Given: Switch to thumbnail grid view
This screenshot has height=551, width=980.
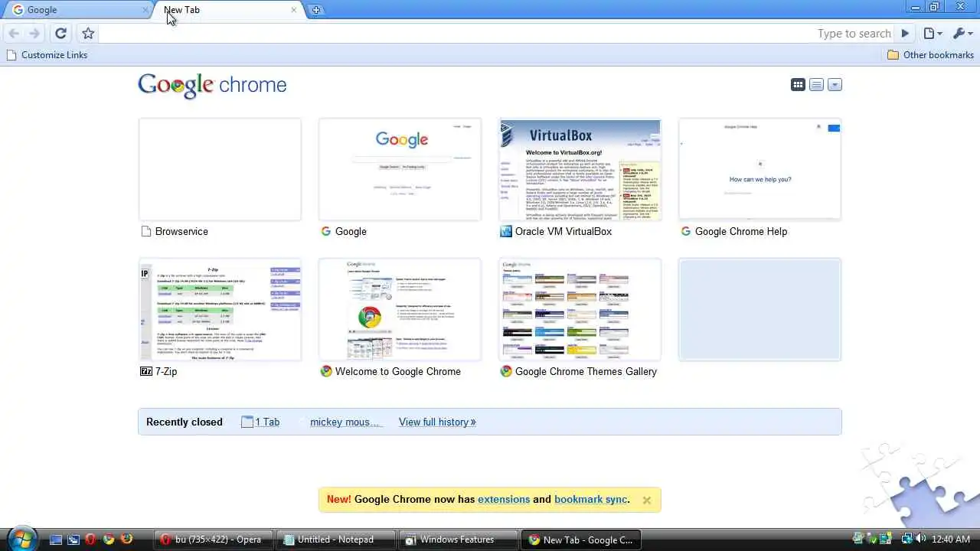Looking at the screenshot, I should coord(798,84).
